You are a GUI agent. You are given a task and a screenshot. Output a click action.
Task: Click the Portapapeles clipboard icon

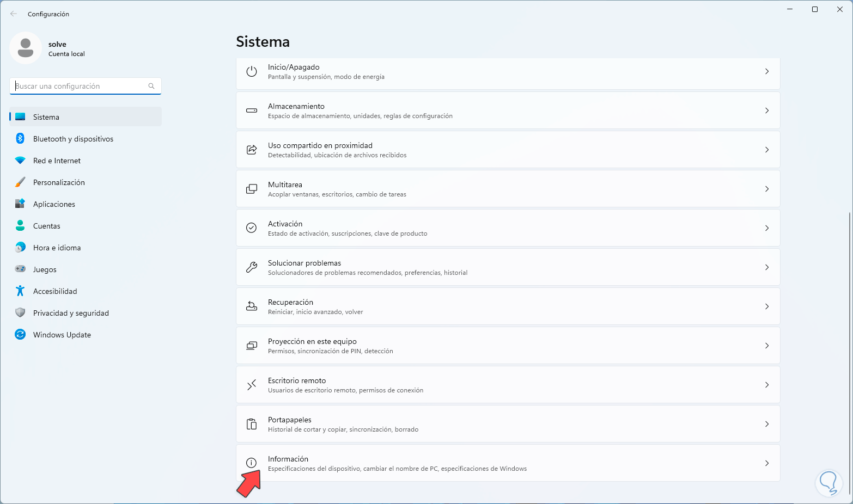click(252, 424)
